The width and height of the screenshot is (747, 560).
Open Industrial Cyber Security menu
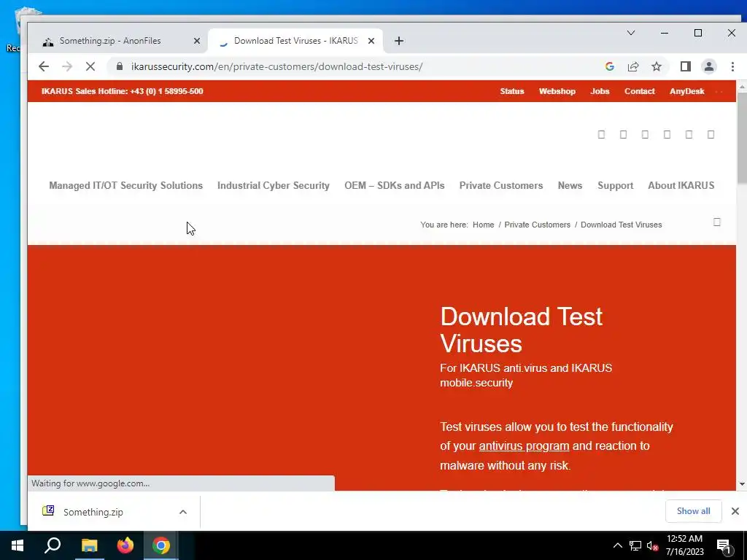click(274, 186)
